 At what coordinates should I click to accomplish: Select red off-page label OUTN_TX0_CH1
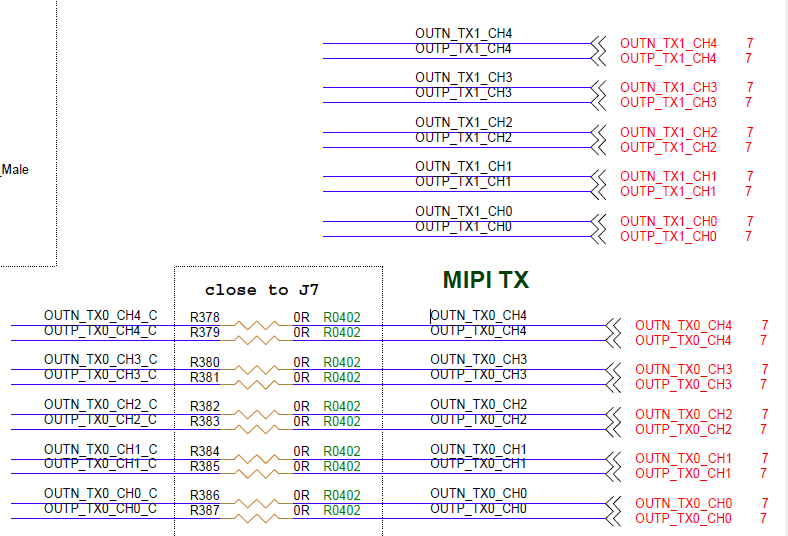coord(683,459)
